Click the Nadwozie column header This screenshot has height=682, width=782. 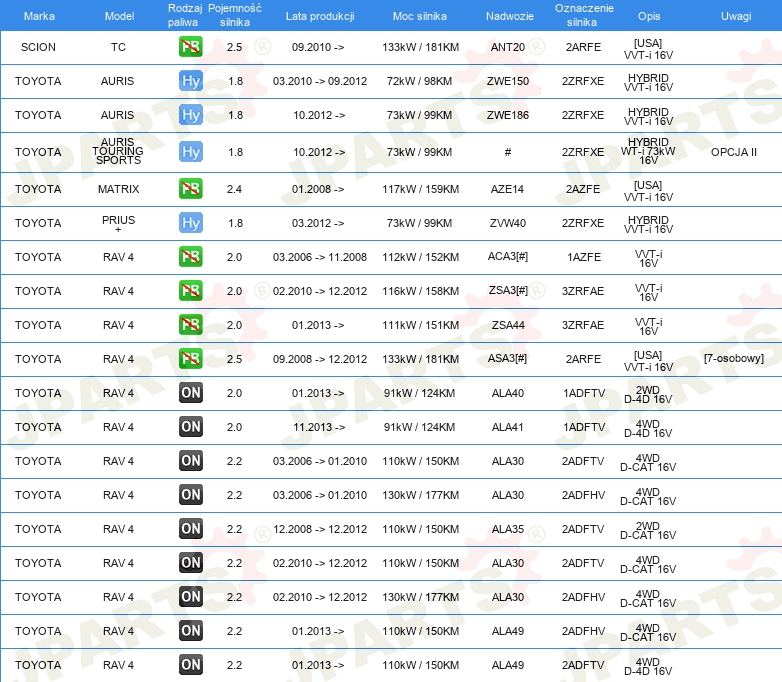[509, 17]
